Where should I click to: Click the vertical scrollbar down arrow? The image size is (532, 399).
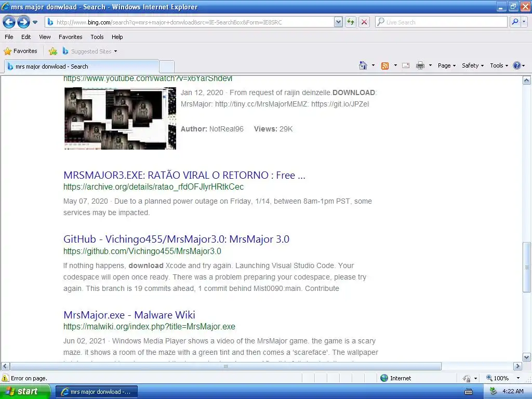527,357
